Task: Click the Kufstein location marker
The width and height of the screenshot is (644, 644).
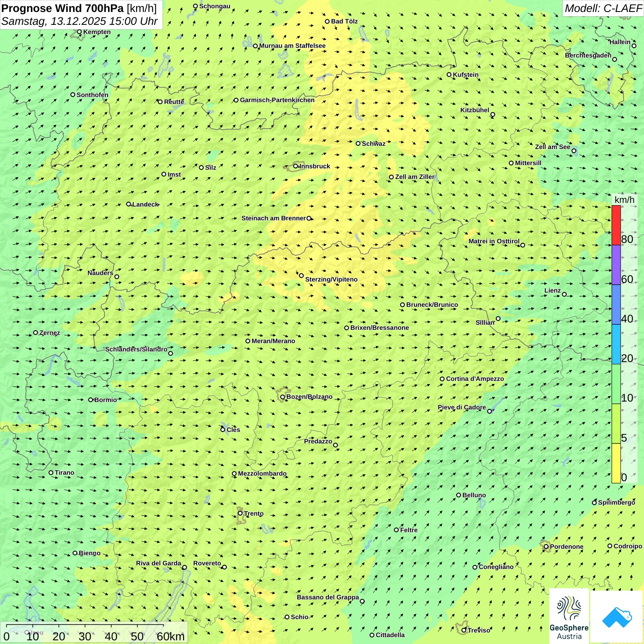Action: click(x=449, y=75)
